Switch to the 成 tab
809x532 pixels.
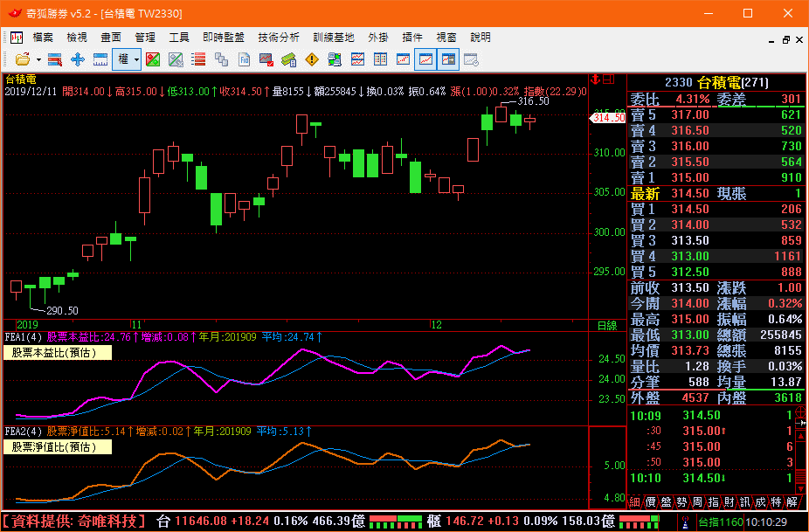tap(760, 501)
